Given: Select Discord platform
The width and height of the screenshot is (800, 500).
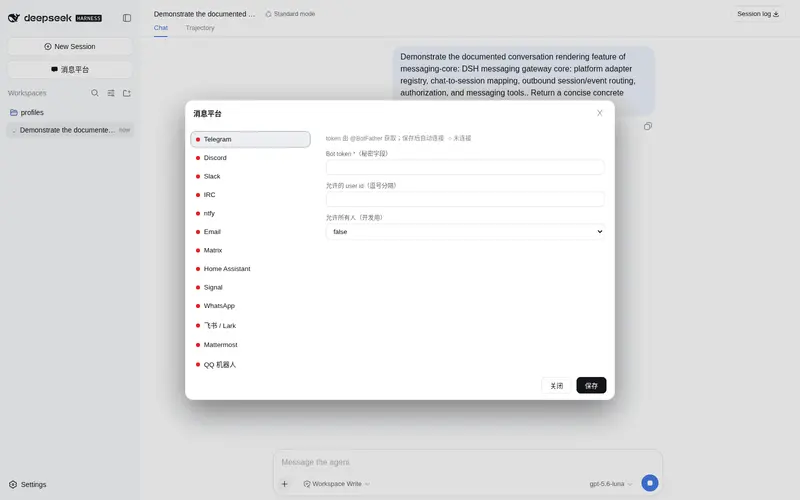Looking at the screenshot, I should coord(250,158).
